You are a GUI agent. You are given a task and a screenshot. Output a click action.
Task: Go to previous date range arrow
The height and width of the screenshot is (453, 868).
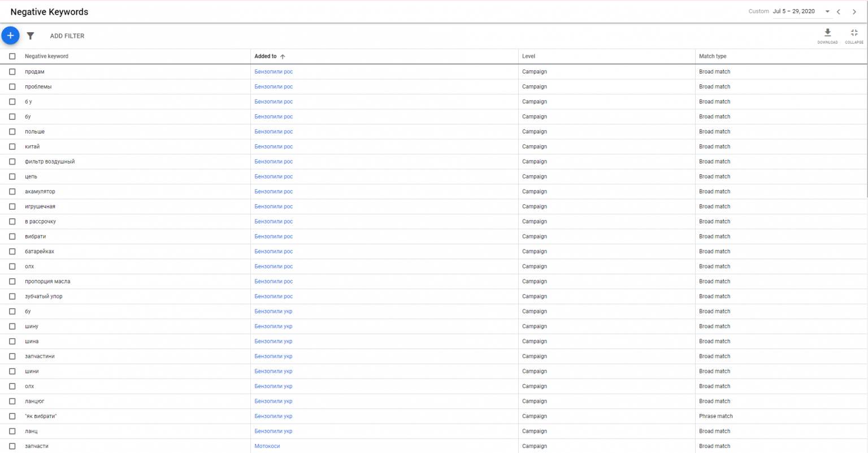[839, 11]
